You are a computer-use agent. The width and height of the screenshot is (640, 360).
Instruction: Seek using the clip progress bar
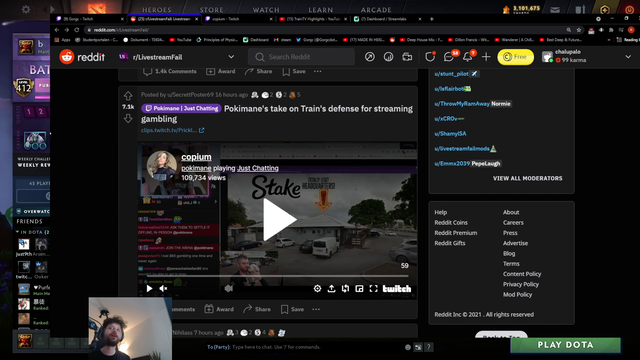tap(277, 276)
